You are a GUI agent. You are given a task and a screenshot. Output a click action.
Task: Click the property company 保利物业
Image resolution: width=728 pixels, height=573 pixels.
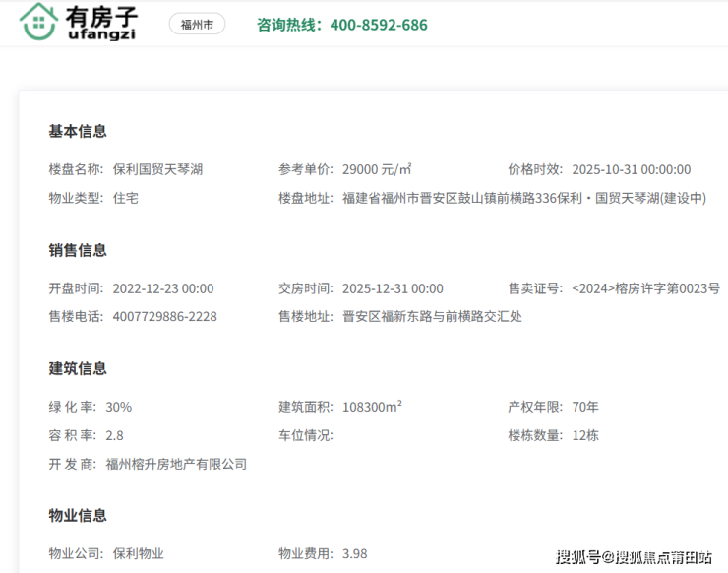[x=139, y=553]
